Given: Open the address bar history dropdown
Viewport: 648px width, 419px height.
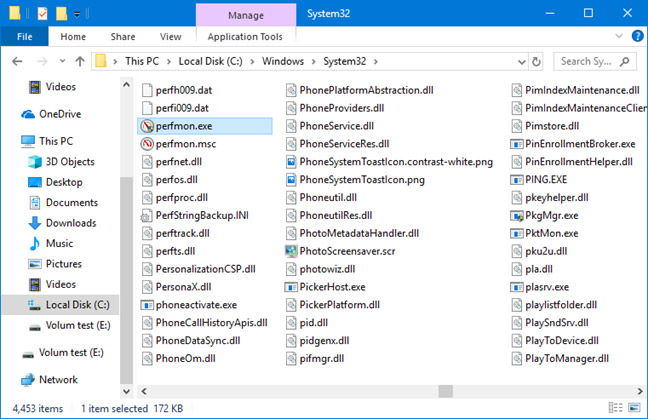Looking at the screenshot, I should tap(522, 62).
